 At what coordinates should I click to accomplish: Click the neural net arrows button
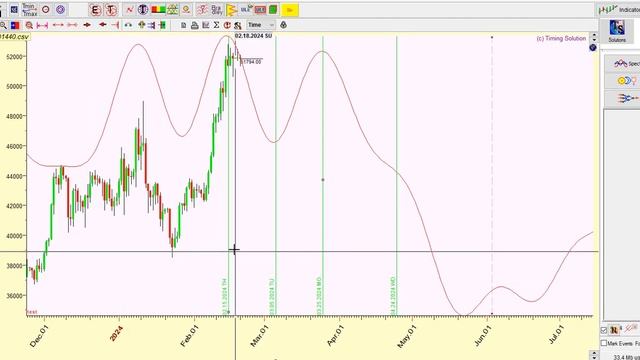click(x=622, y=98)
